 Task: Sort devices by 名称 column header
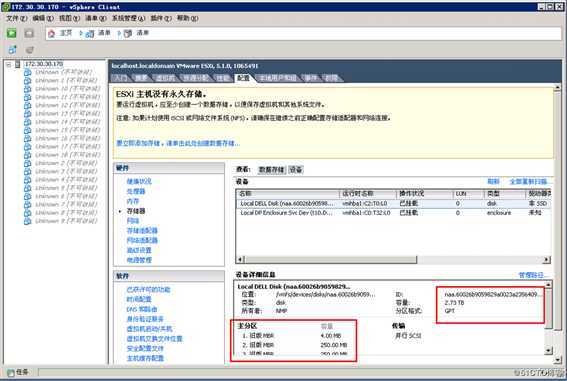tap(288, 194)
